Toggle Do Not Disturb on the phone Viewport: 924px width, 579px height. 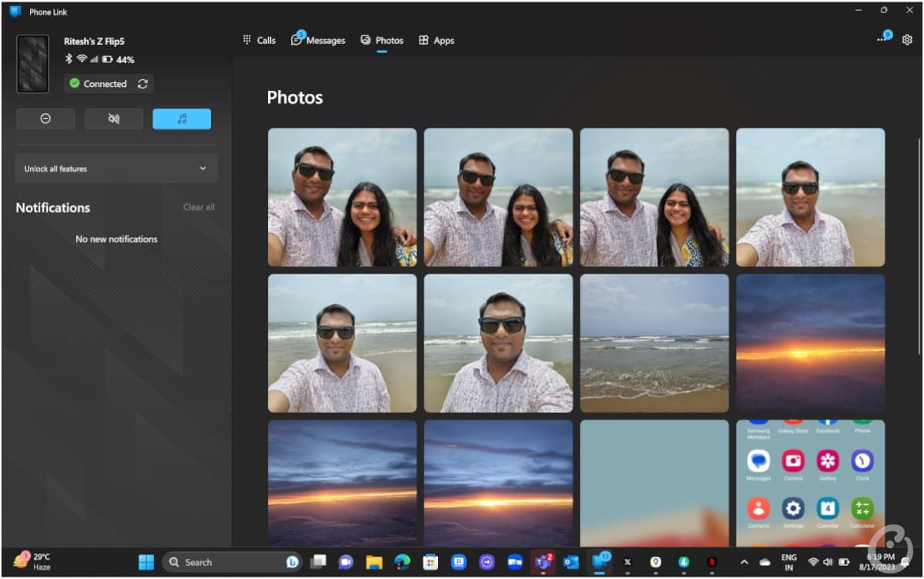point(45,119)
